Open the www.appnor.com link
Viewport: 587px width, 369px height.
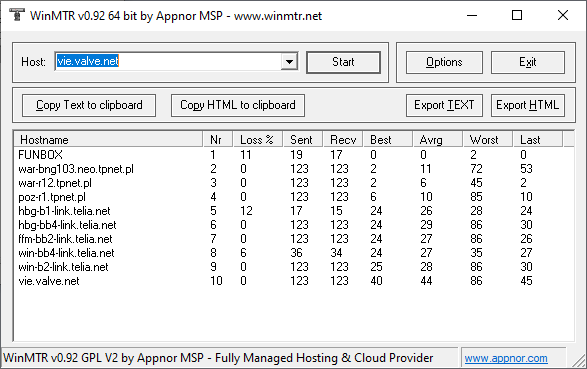(x=506, y=359)
